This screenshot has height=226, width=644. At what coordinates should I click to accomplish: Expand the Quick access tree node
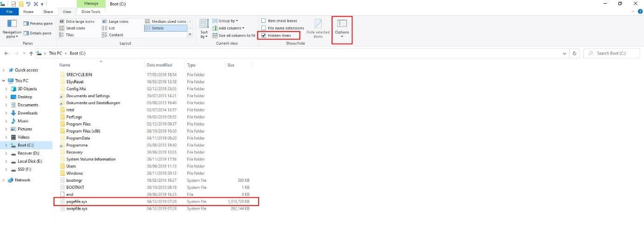pyautogui.click(x=4, y=70)
